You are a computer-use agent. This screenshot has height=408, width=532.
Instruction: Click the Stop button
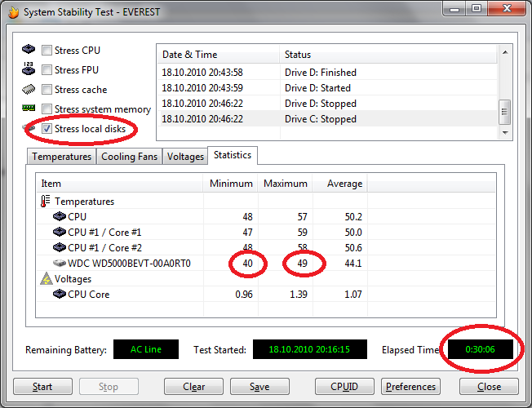pyautogui.click(x=109, y=387)
